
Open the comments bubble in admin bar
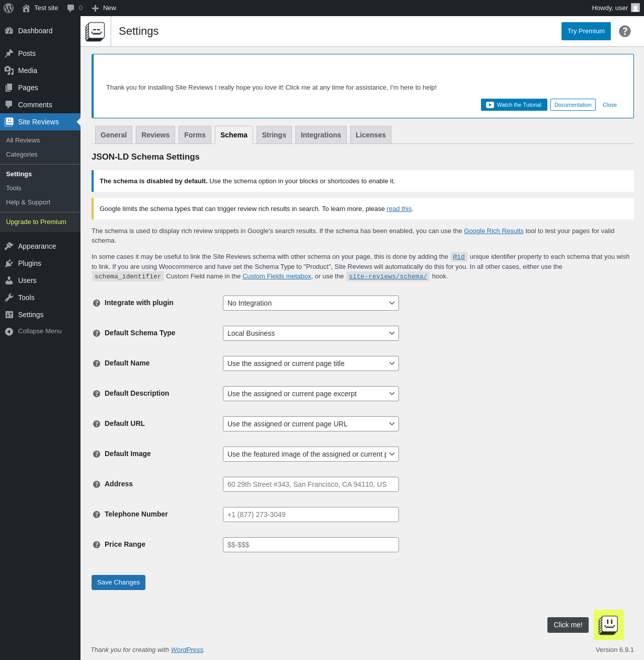[x=71, y=8]
